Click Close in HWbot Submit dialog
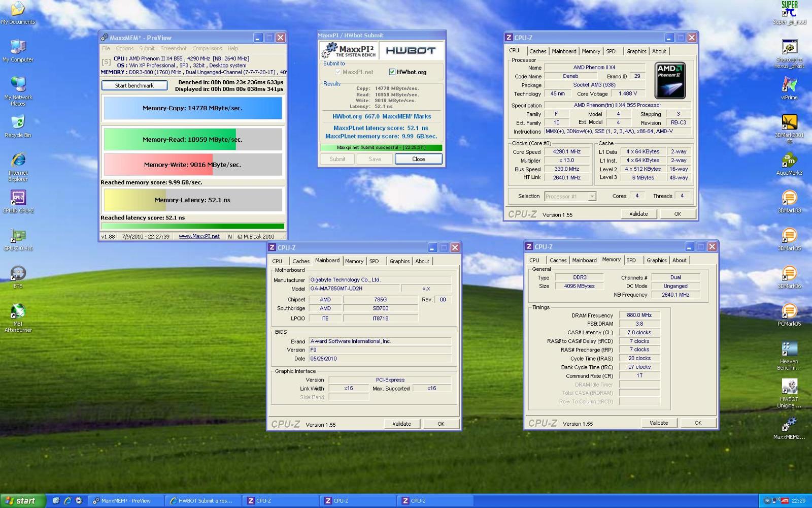Screen dimensions: 812x508 (x=419, y=159)
